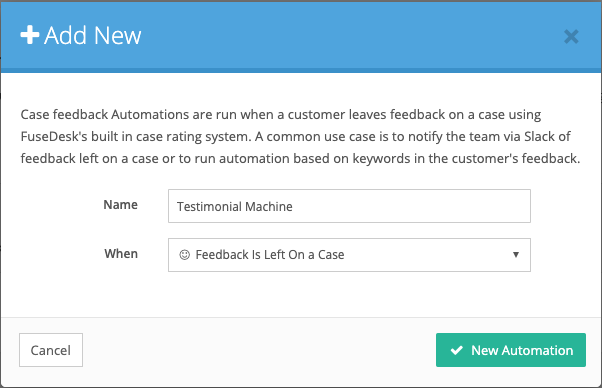The height and width of the screenshot is (388, 602).
Task: Click the Name input field
Action: click(349, 206)
